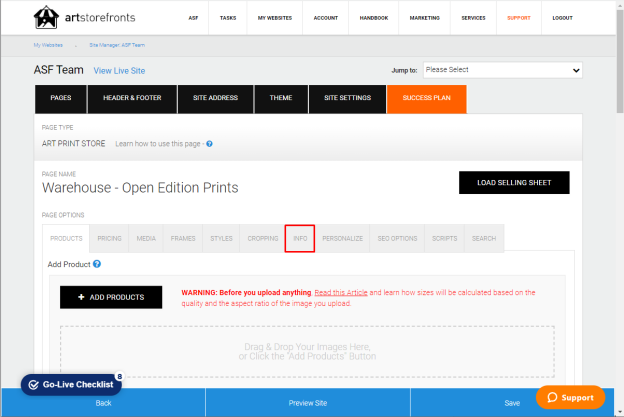Screen dimensions: 624x417
Task: Click the Load Selling Sheet button
Action: click(514, 183)
